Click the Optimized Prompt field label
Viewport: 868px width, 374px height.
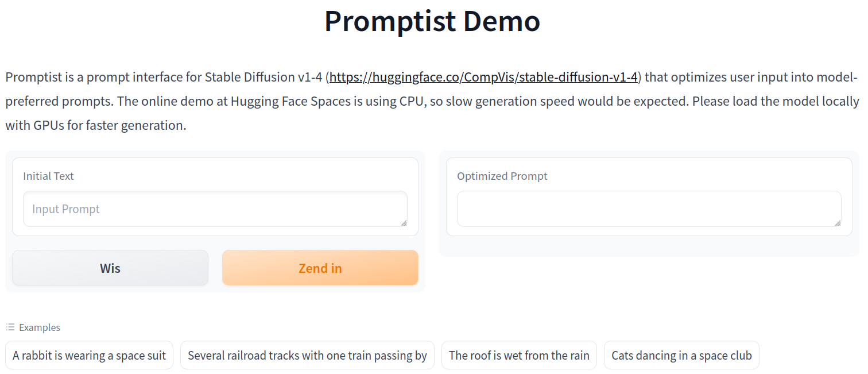point(502,176)
